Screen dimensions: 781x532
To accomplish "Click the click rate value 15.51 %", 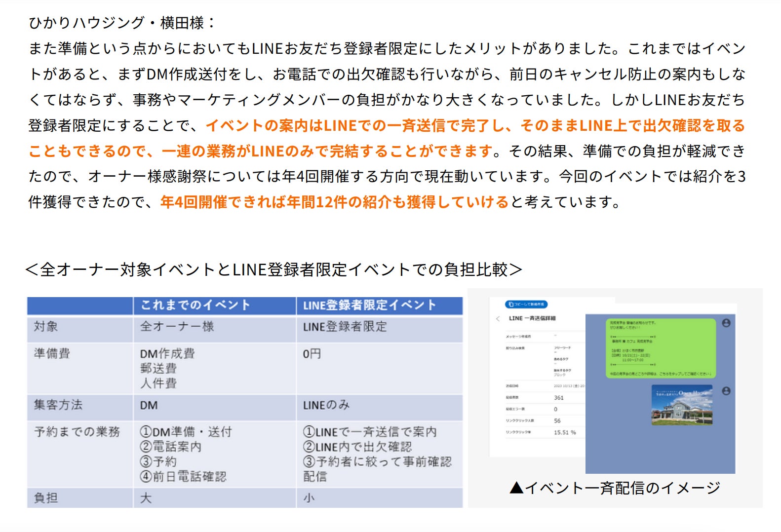I will pyautogui.click(x=565, y=432).
